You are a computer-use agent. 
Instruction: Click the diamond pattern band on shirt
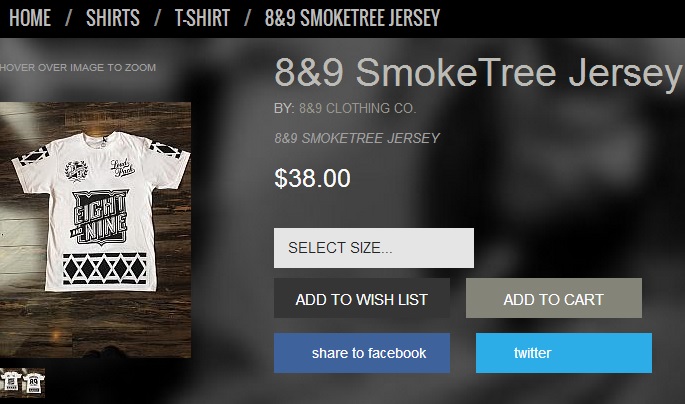click(x=104, y=269)
